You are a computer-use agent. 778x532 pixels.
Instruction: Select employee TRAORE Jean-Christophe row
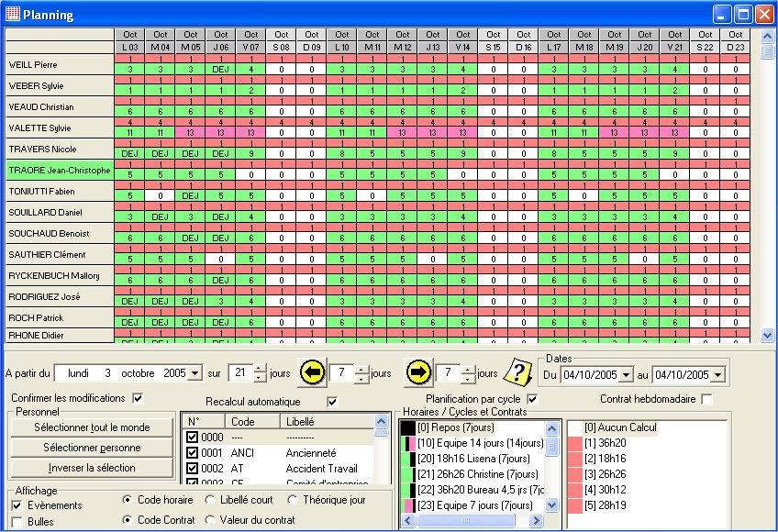60,171
